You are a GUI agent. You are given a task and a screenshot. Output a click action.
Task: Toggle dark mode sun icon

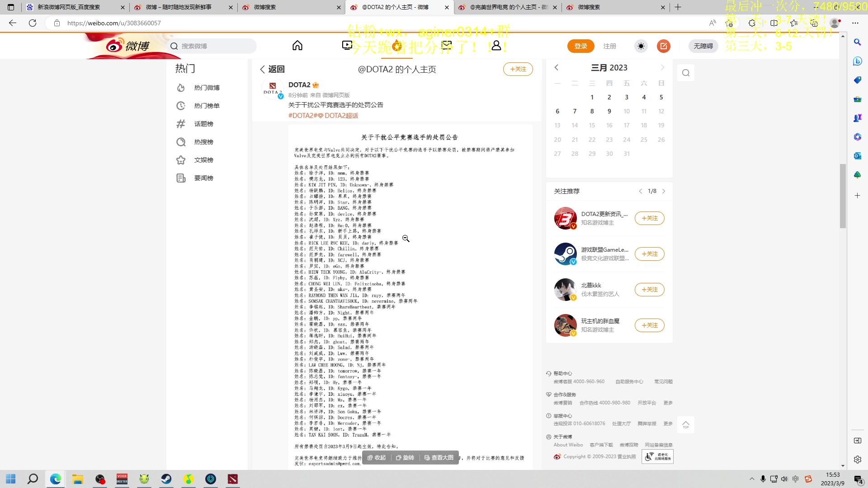tap(641, 46)
